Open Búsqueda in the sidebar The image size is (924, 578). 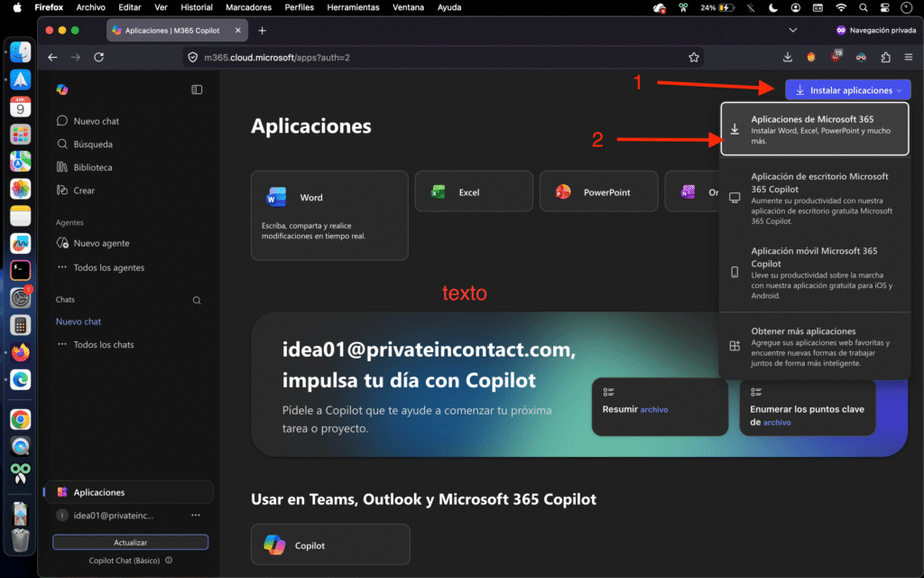[92, 144]
